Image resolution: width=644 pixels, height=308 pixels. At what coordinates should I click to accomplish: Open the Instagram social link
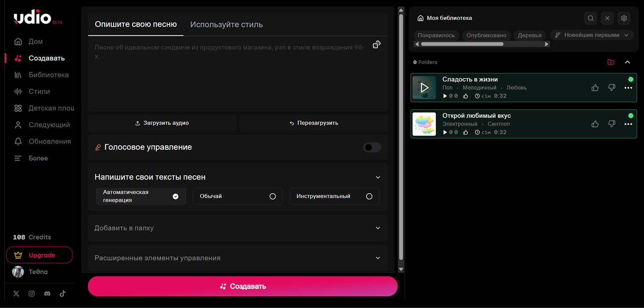(x=31, y=294)
